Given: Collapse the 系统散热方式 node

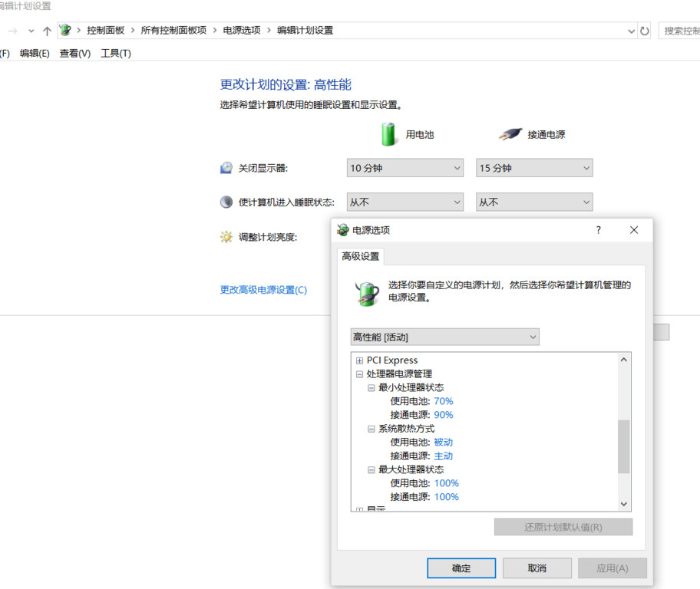Looking at the screenshot, I should point(371,429).
